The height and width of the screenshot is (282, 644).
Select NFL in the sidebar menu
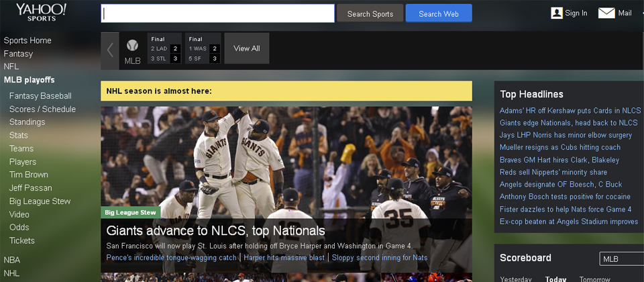tap(11, 66)
